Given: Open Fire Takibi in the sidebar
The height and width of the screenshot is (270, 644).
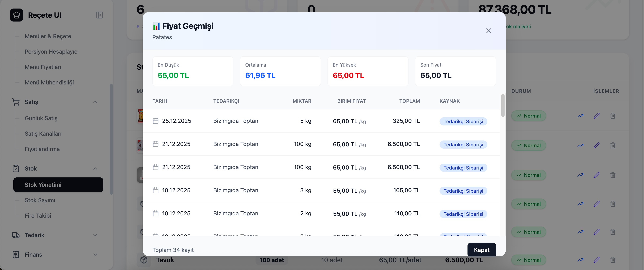Looking at the screenshot, I should tap(38, 216).
